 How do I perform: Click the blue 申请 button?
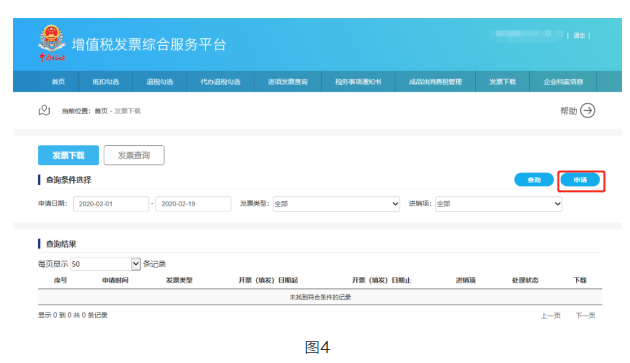[x=580, y=180]
